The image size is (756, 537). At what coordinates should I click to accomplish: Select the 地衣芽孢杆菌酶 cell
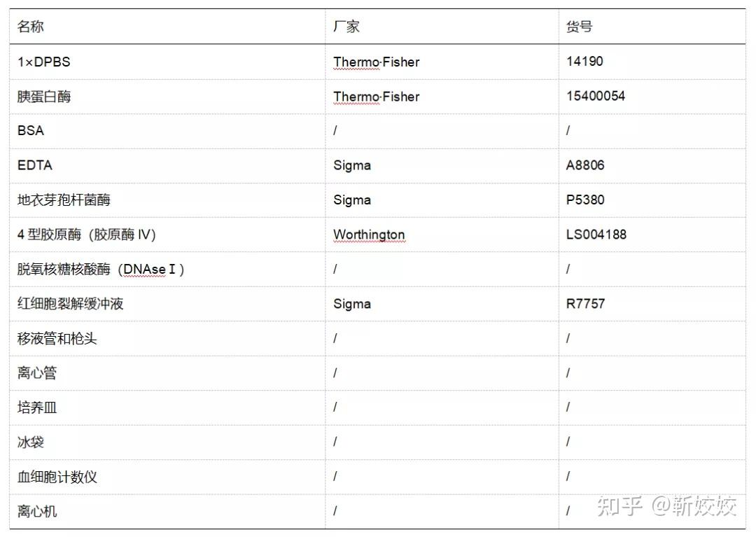tap(64, 200)
